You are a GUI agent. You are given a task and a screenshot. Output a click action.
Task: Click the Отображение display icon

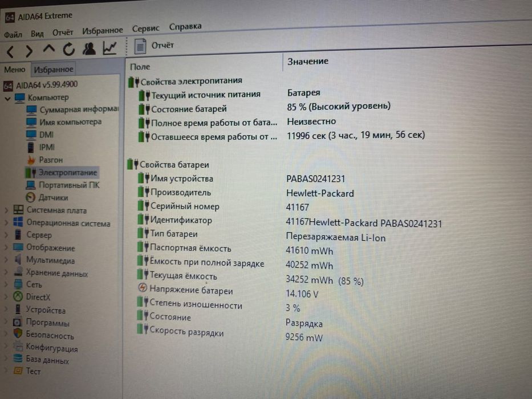click(x=18, y=247)
